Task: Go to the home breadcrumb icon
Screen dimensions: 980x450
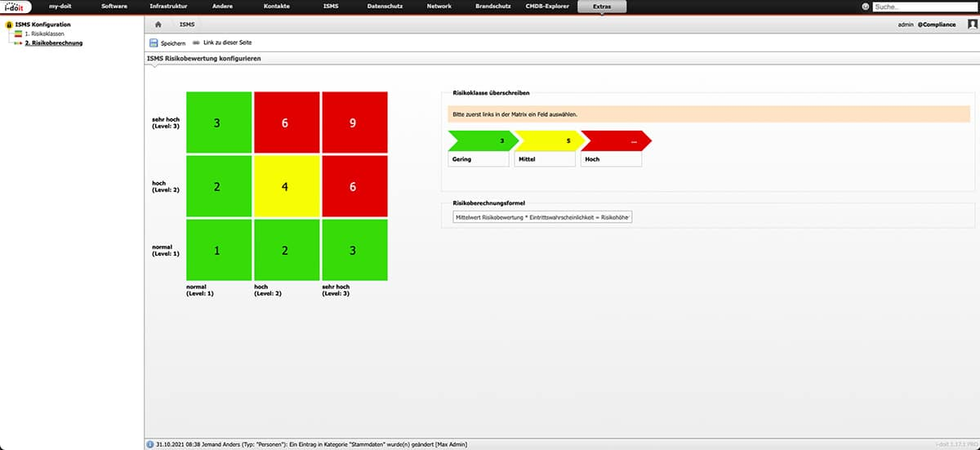Action: point(158,25)
